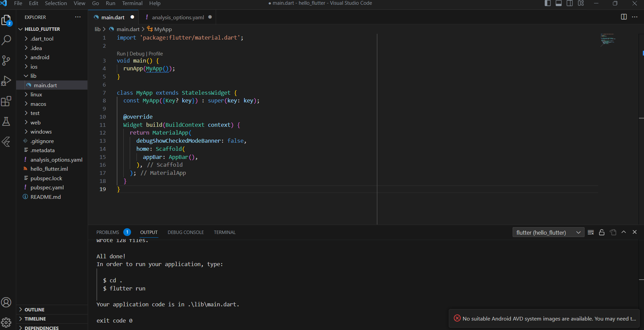Click the Profile code lens above main()
This screenshot has height=330, width=644.
[156, 54]
